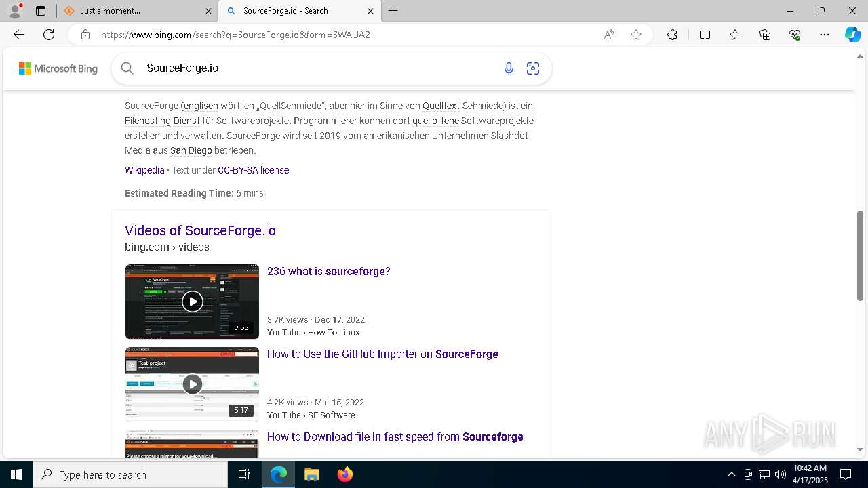Add this page to favorites star
The image size is (868, 488).
[x=636, y=35]
